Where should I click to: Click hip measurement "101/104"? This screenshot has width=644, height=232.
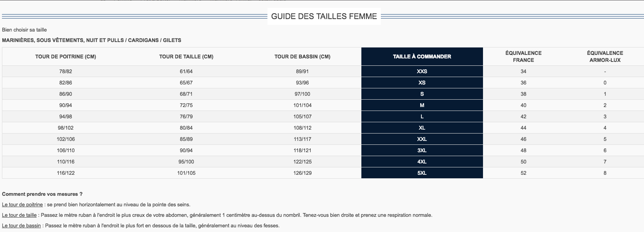[x=303, y=105]
